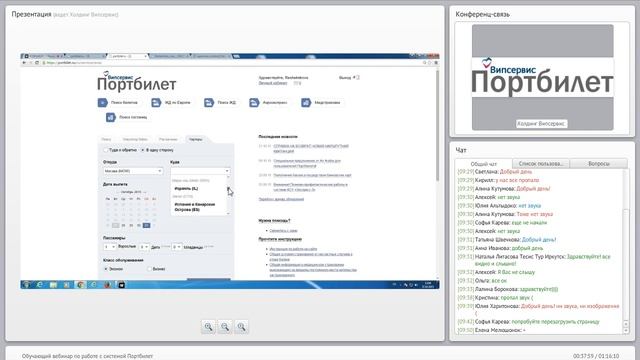Click the 00:37:59 / 01:16:10 time indicator
This screenshot has width=640, height=360.
pos(596,356)
